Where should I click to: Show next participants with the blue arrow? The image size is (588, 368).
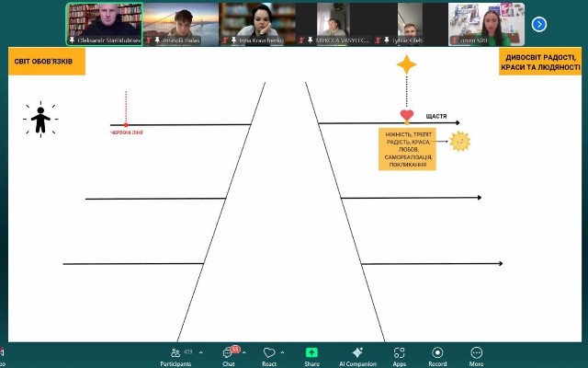tap(539, 25)
